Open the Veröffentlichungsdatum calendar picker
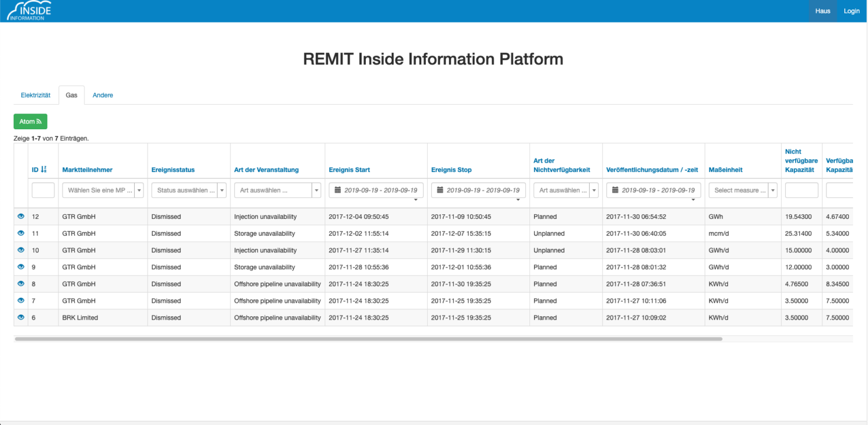Viewport: 868px width, 425px height. 615,190
